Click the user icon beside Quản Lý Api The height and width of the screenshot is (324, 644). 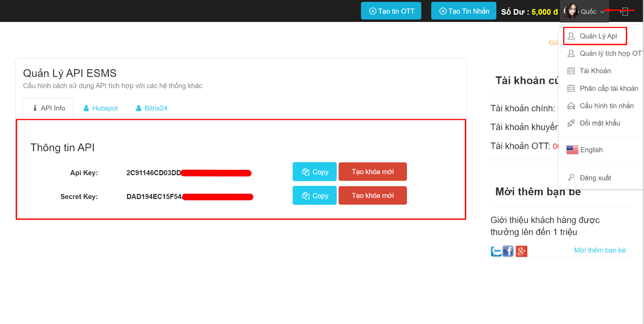[571, 36]
